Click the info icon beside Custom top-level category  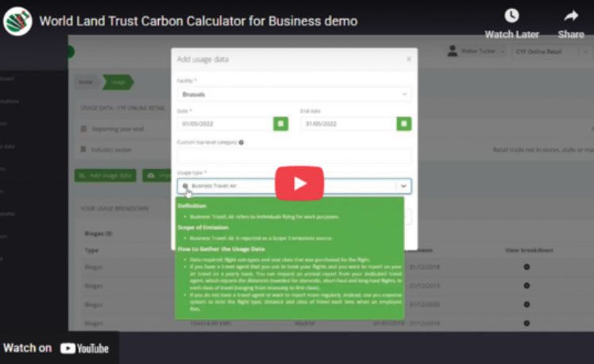click(241, 142)
